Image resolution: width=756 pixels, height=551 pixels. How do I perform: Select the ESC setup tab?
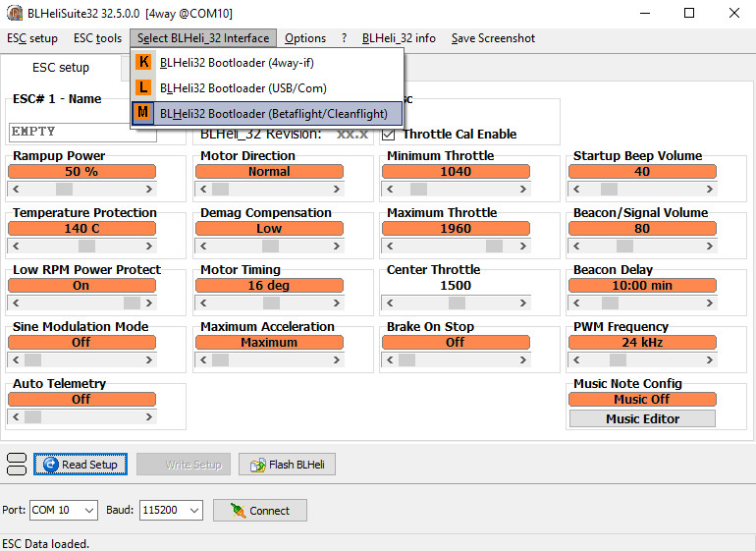[x=61, y=68]
